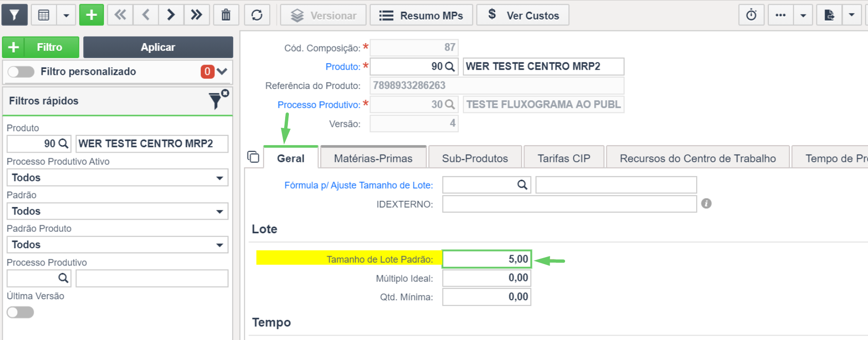Click the Produto link label
868x340 pixels.
click(x=343, y=67)
